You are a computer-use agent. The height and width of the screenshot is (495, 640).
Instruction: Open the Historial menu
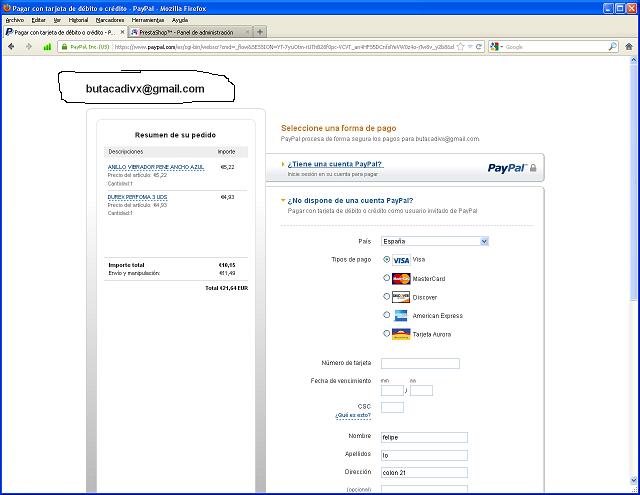click(78, 20)
